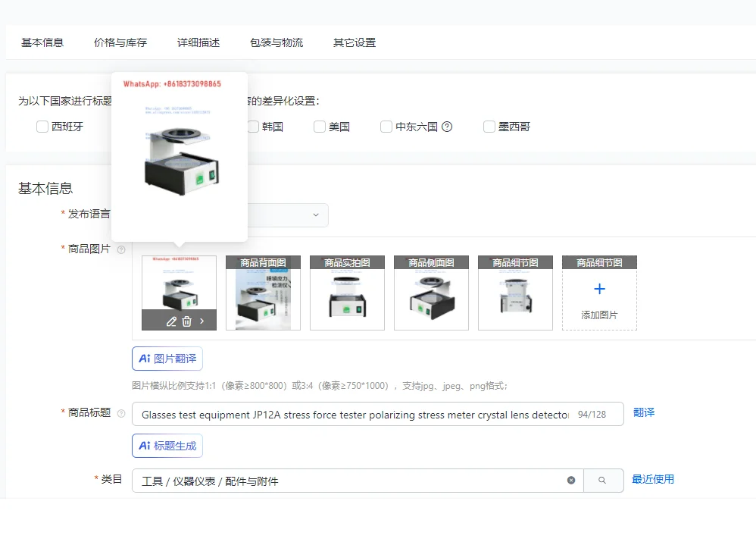Screen dimensions: 756x542
Task: Click the enlarged product preview image popup
Action: [180, 157]
